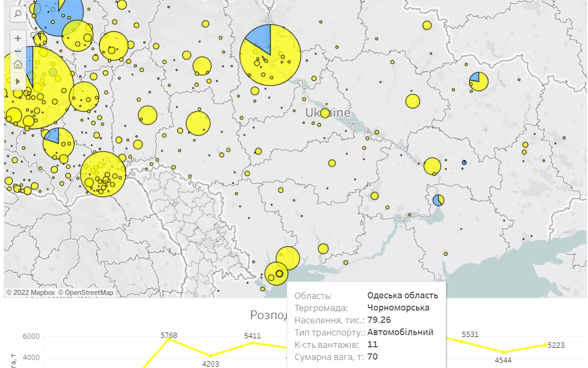Image resolution: width=588 pixels, height=368 pixels.
Task: Click the Ukraine country label on map
Action: pos(328,113)
